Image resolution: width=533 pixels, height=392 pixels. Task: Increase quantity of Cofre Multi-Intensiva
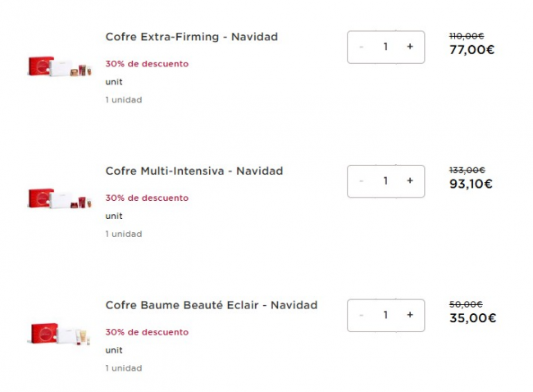tap(409, 181)
